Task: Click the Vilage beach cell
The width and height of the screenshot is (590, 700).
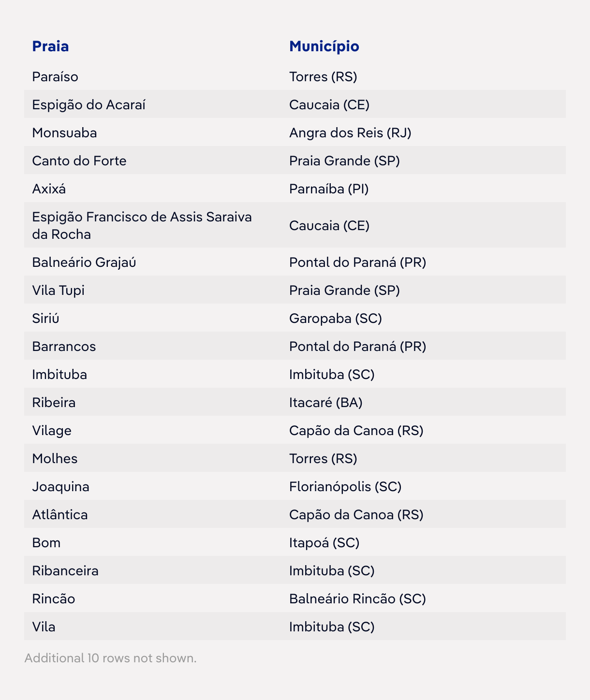Action: pos(52,431)
